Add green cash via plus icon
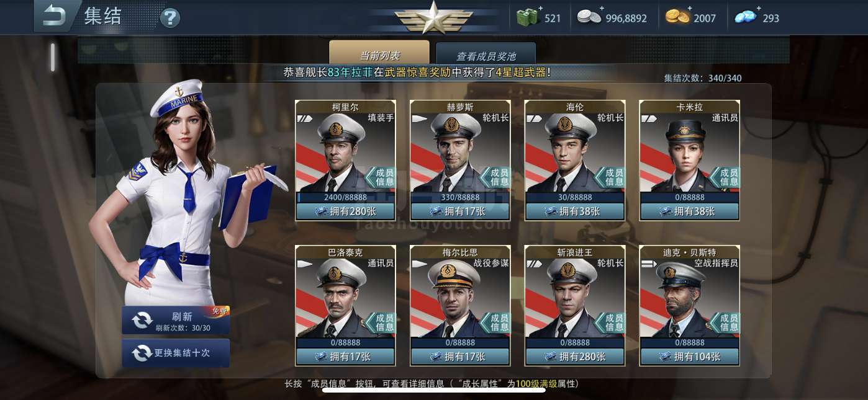The width and height of the screenshot is (868, 400). [540, 8]
